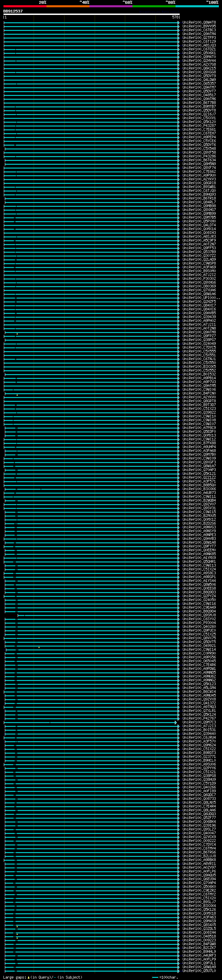The image size is (222, 980).
Task: Click the UniRef100_Q41372 label
Action: click(199, 703)
